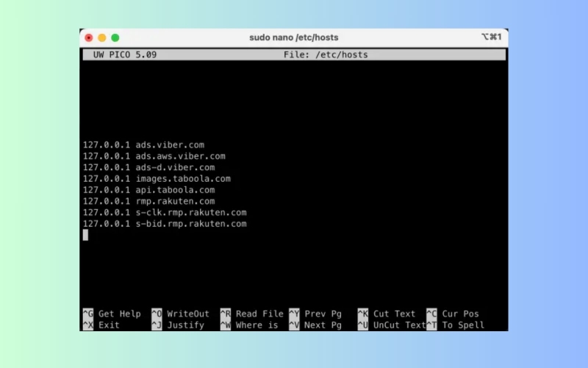Screen dimensions: 588x368
Task: Click the images.taboola.com entry
Action: pos(157,179)
